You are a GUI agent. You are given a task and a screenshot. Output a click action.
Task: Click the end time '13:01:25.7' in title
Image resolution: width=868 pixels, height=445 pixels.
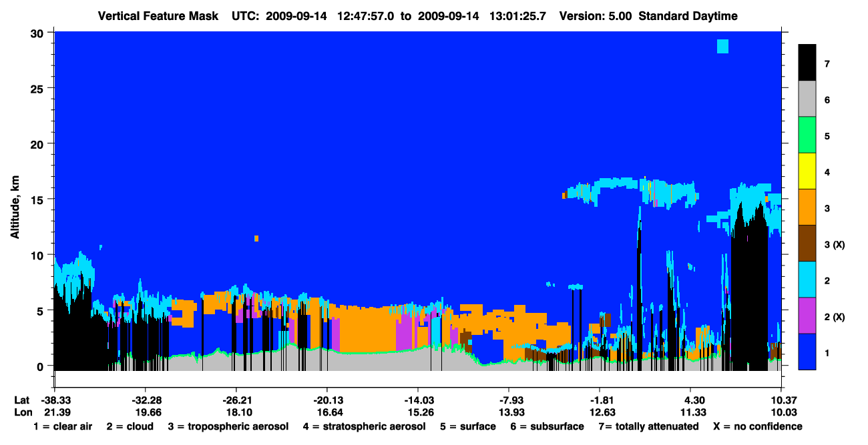[x=516, y=16]
